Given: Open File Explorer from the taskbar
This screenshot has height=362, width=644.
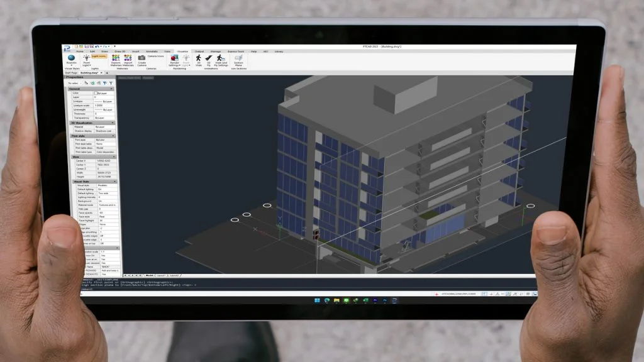Looking at the screenshot, I should [x=336, y=300].
